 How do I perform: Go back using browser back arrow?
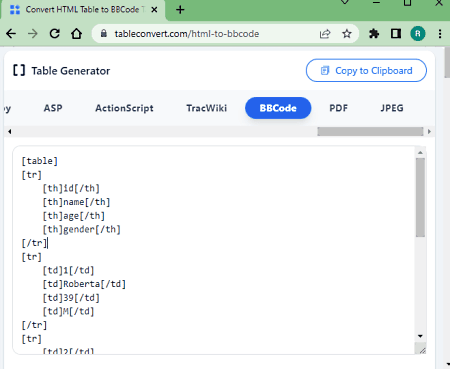click(x=11, y=34)
